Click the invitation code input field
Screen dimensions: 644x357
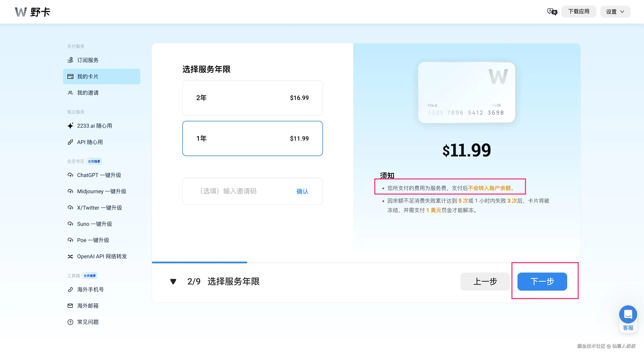[240, 191]
